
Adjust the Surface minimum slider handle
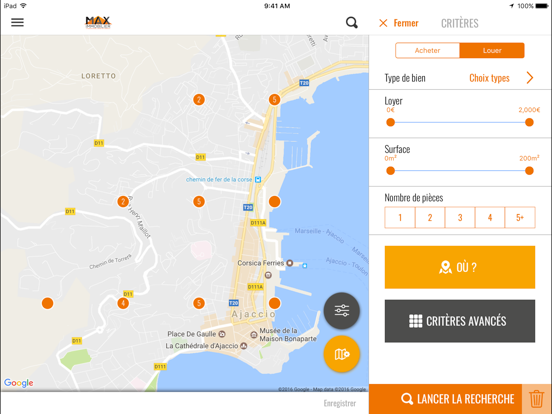390,171
